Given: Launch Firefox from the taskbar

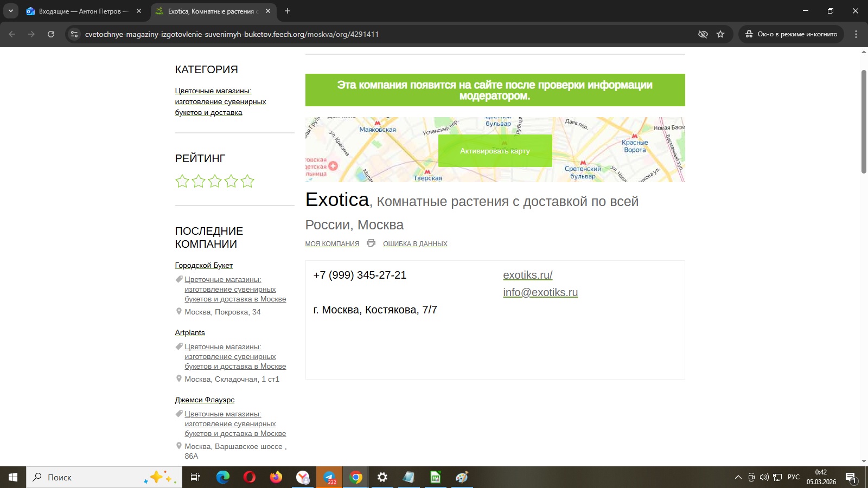Looking at the screenshot, I should point(276,477).
